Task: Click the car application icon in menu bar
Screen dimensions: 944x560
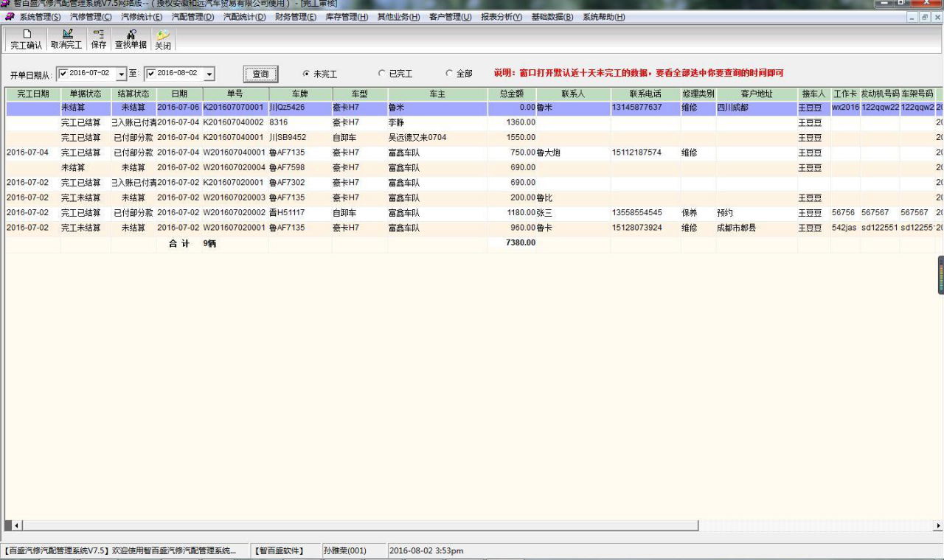Action: coord(10,16)
